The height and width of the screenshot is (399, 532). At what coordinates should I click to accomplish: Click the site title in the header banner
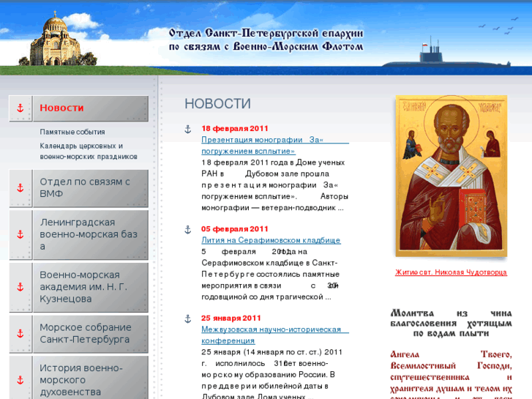pos(266,40)
